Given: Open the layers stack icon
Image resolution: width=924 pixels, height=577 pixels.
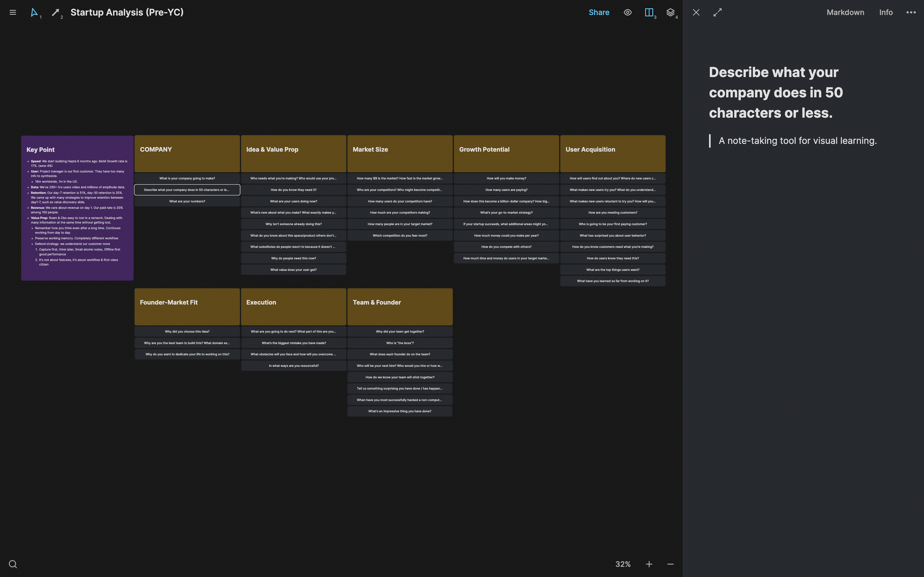Looking at the screenshot, I should [x=670, y=12].
